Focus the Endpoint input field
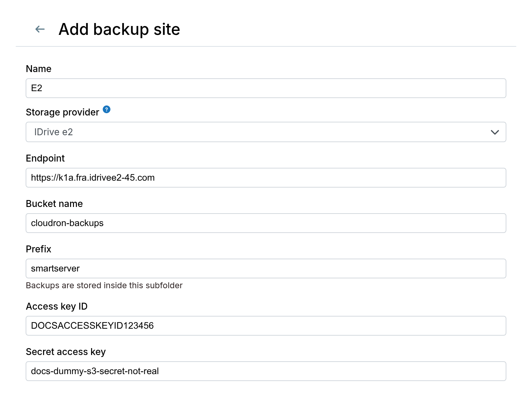532x408 pixels. [x=266, y=178]
